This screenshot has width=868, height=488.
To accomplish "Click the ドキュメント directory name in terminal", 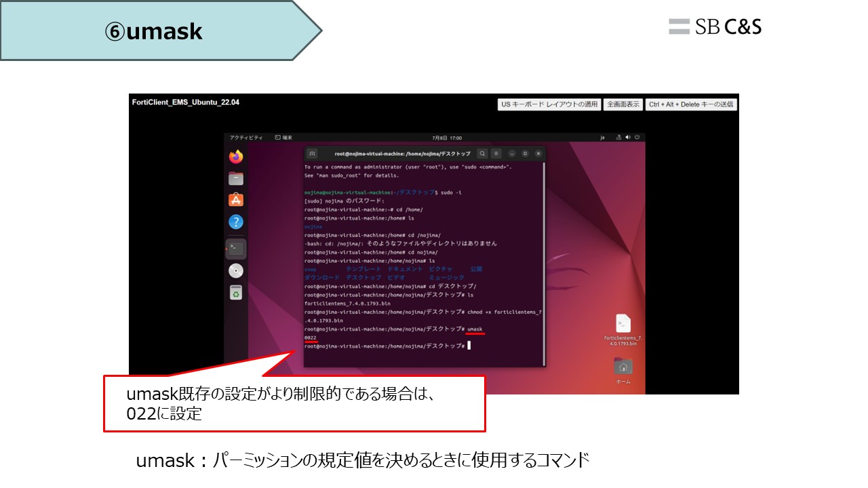I will tap(405, 269).
